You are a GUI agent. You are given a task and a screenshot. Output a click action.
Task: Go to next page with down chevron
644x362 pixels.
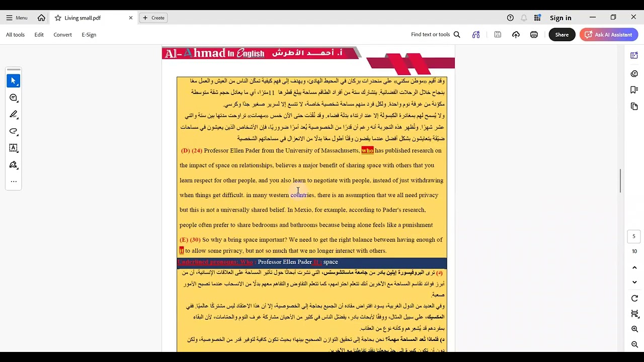[x=634, y=282]
